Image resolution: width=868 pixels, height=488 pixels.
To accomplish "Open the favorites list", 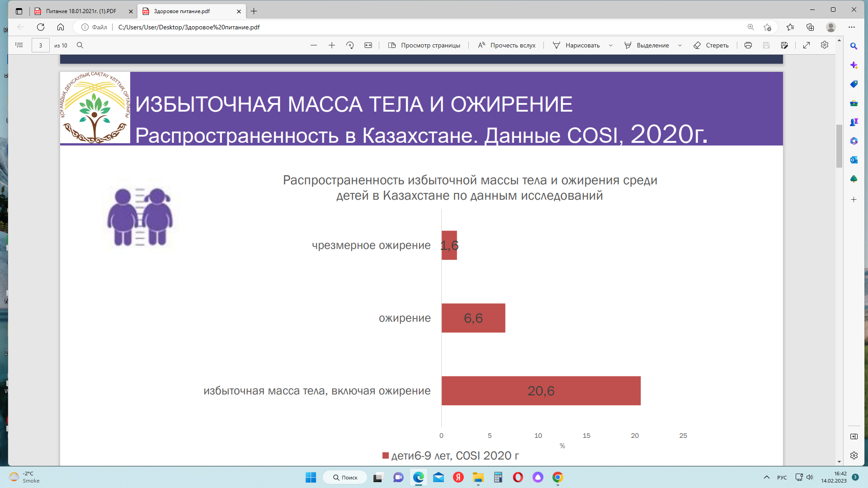I will pyautogui.click(x=790, y=27).
